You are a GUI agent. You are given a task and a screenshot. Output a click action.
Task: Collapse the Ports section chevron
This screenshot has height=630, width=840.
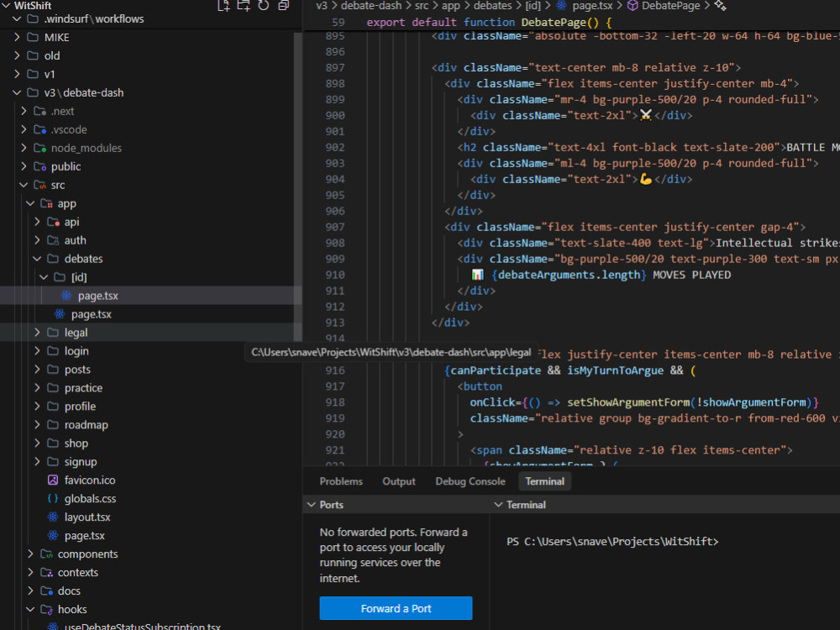[312, 505]
